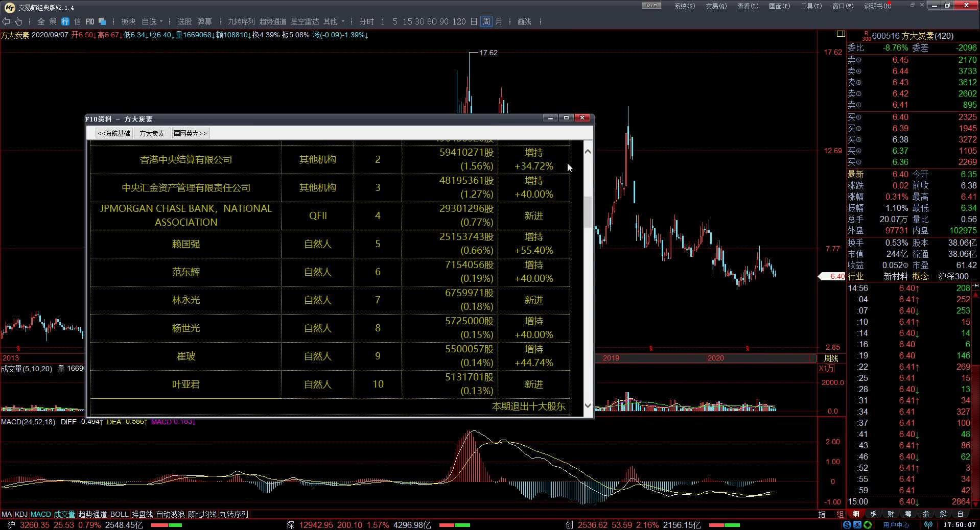Select 九转序列 in the top toolbar
Screen dimensions: 980x530
pos(241,21)
